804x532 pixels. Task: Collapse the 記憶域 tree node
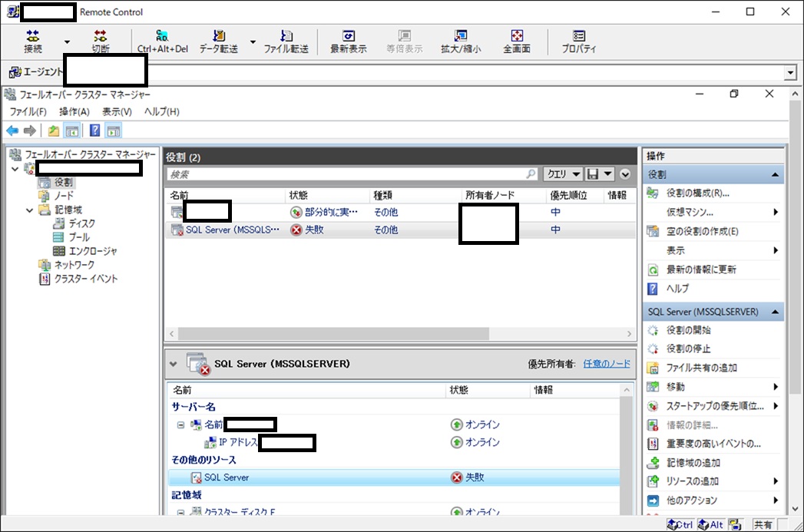[30, 210]
